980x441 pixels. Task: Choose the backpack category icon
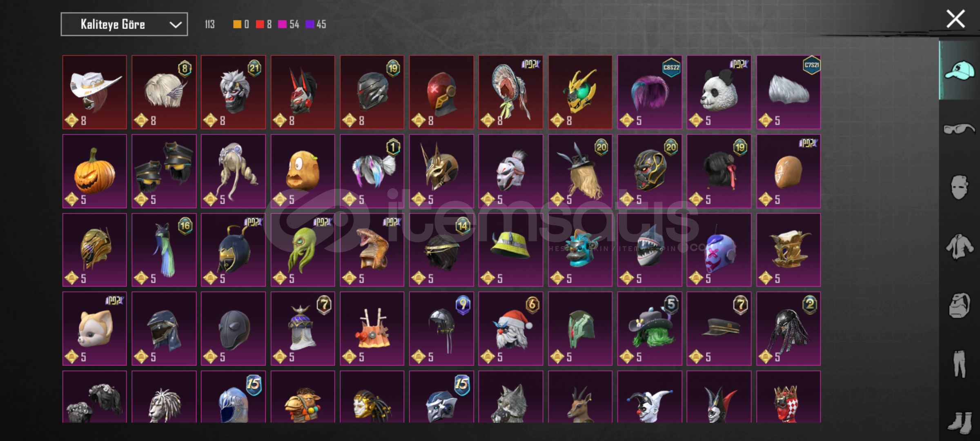[x=959, y=305]
